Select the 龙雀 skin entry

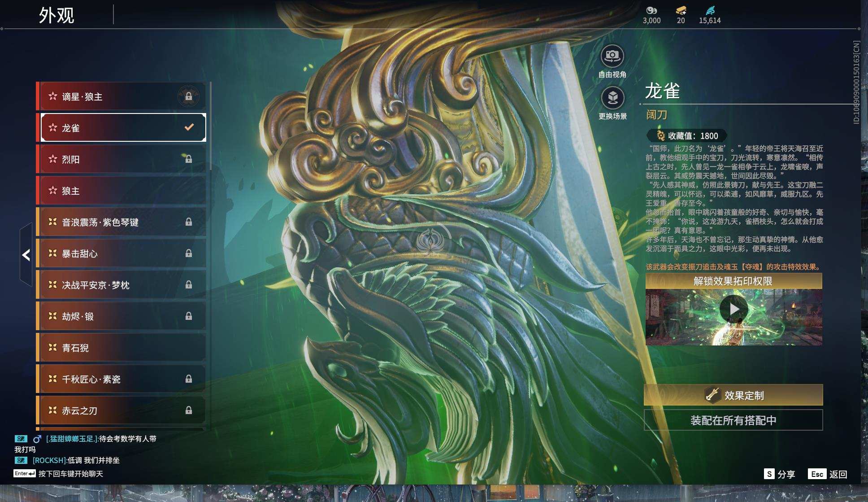click(x=121, y=128)
